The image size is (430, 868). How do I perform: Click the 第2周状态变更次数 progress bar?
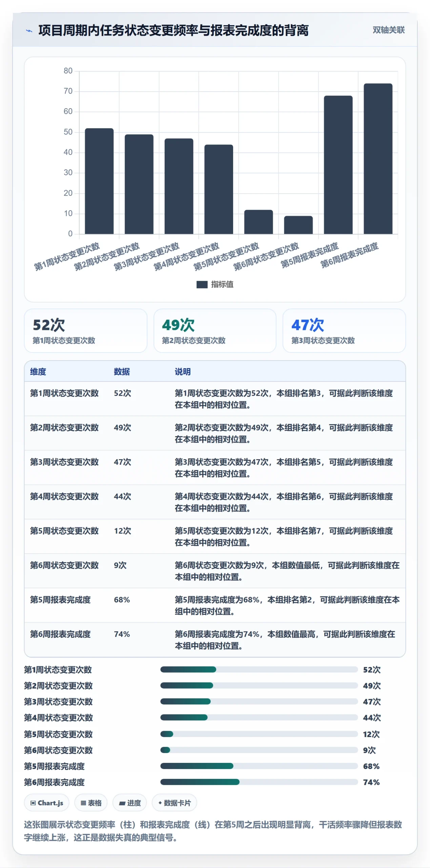259,685
